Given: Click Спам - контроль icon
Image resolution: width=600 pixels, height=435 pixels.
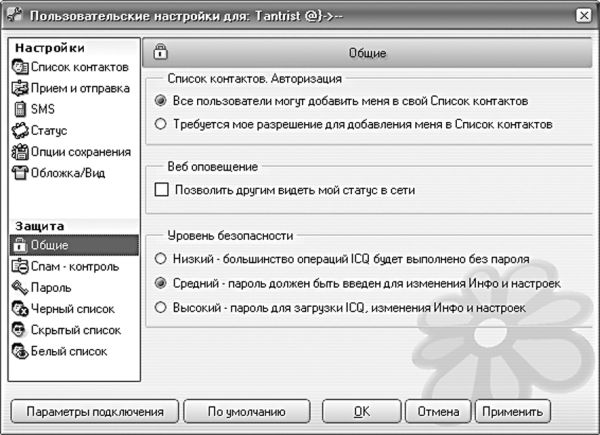Looking at the screenshot, I should 20,266.
